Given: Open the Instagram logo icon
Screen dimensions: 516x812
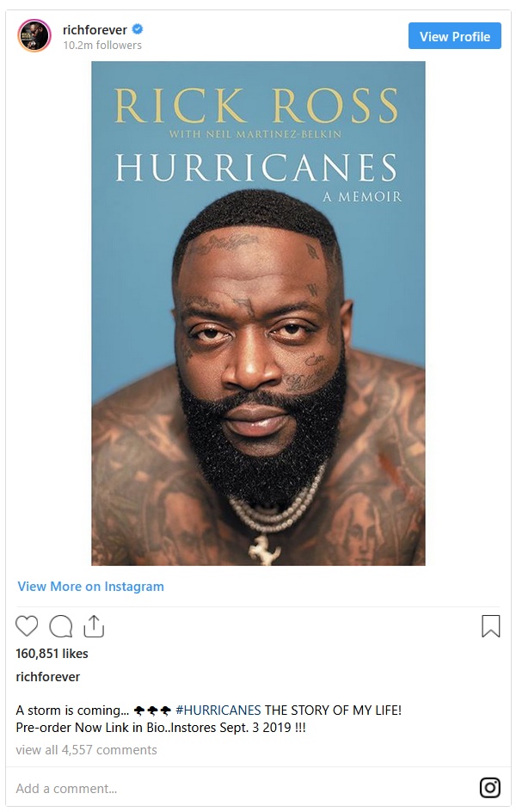Looking at the screenshot, I should coord(489,788).
